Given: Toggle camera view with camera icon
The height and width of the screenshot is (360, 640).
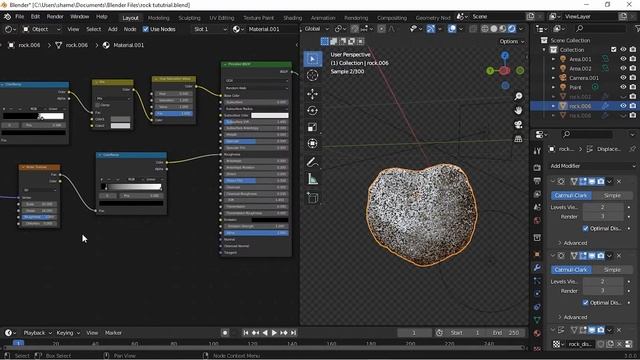Looking at the screenshot, I should 518,125.
